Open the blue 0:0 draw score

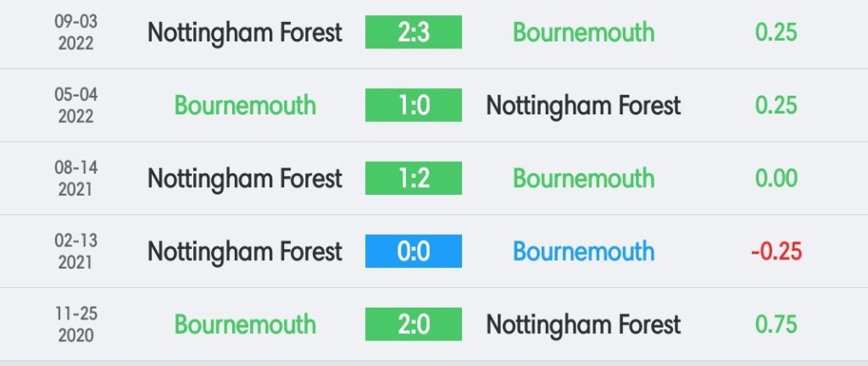pyautogui.click(x=414, y=251)
